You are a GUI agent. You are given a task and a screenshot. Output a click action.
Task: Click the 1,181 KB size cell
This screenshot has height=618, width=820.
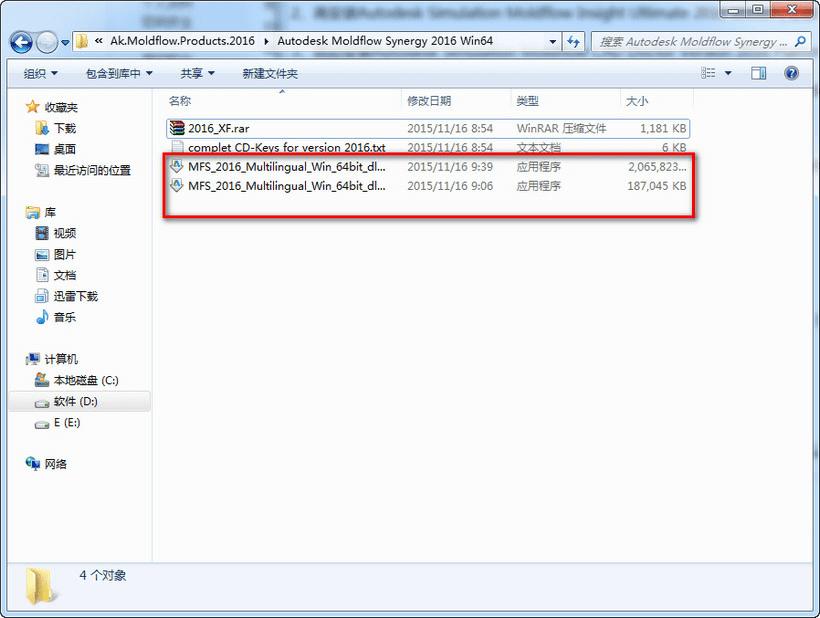coord(663,129)
